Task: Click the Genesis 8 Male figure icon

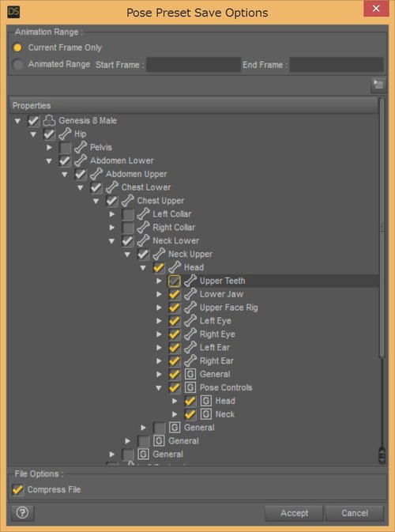Action: pos(49,120)
